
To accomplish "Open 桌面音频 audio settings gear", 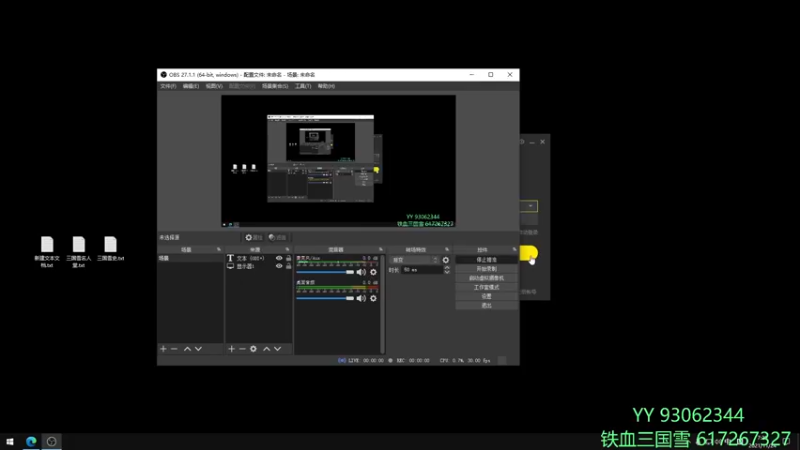I will pos(373,298).
